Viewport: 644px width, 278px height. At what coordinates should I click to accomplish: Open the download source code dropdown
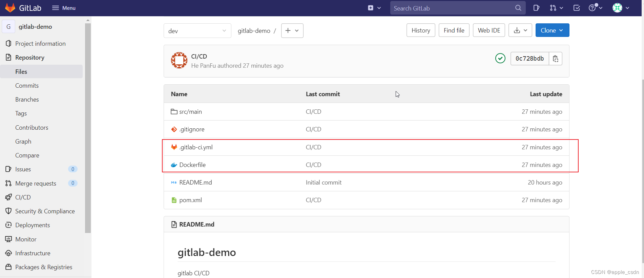[x=520, y=30]
